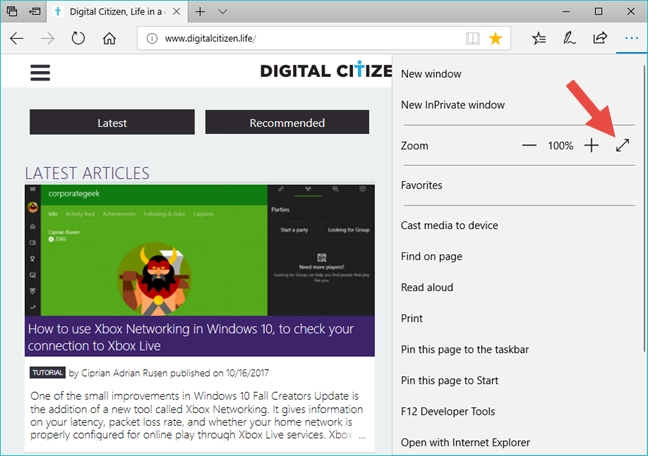648x456 pixels.
Task: Decrease zoom with the minus button
Action: (529, 146)
